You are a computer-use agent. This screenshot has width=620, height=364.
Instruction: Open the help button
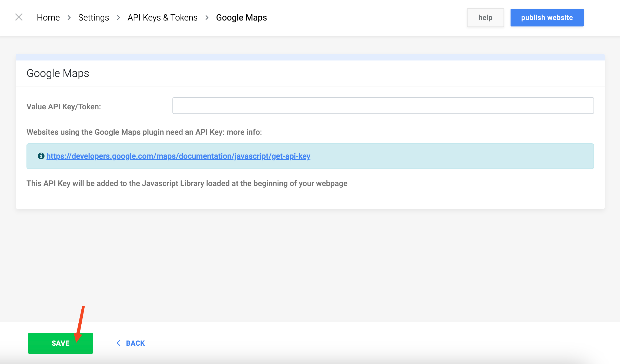pos(485,18)
